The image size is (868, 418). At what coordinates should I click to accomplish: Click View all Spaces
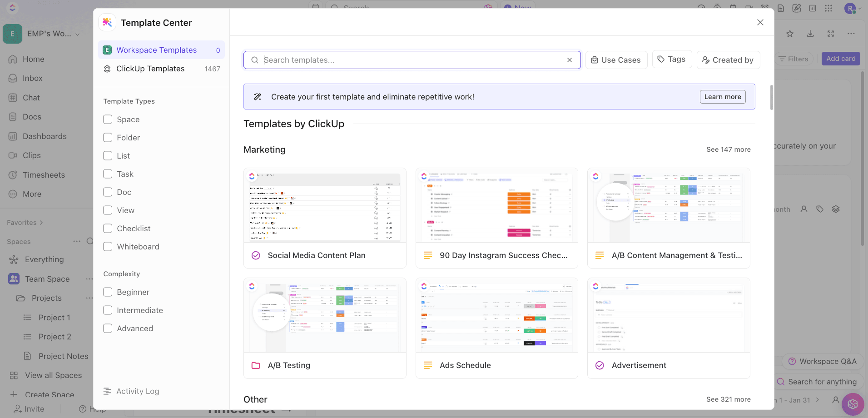[x=53, y=375]
